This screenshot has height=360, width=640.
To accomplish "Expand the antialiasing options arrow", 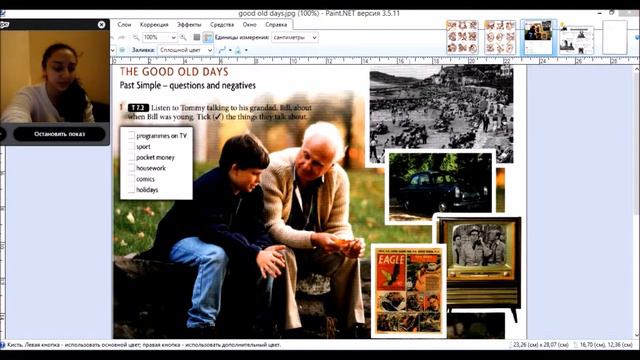I will (x=230, y=50).
